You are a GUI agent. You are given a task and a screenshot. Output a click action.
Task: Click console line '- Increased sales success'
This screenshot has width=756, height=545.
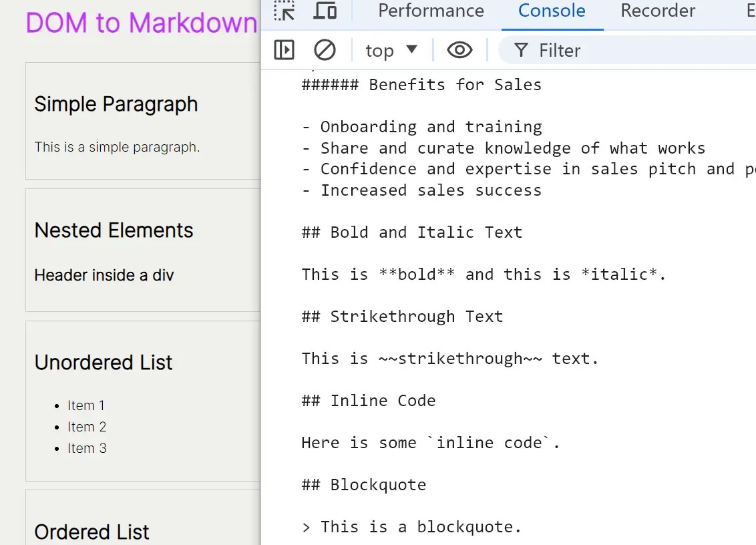point(422,190)
